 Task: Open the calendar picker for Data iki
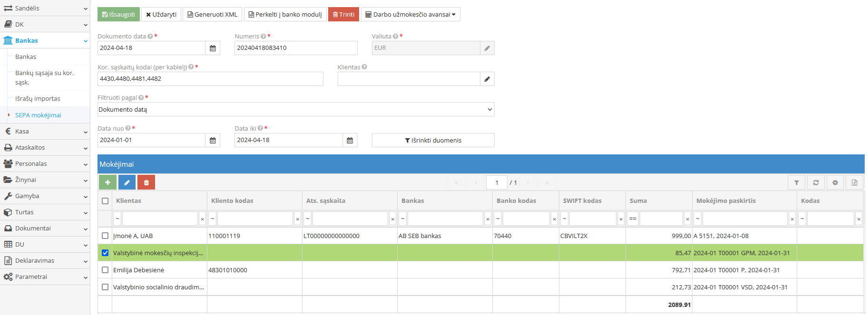pos(350,140)
